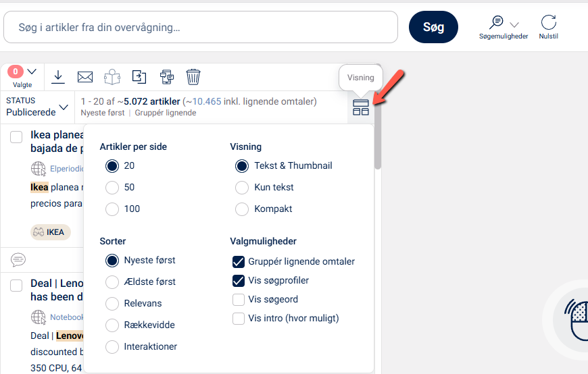Click the IKEA search profile tag

click(x=51, y=232)
